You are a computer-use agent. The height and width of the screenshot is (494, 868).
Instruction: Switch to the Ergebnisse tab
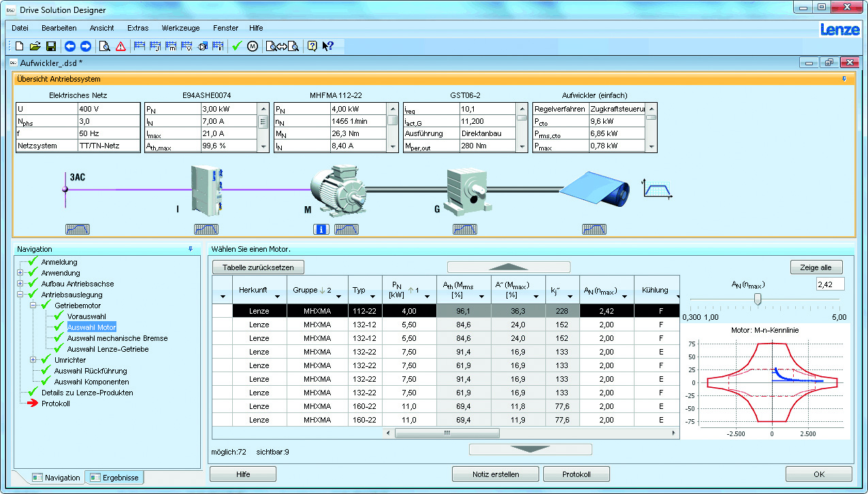[x=114, y=478]
